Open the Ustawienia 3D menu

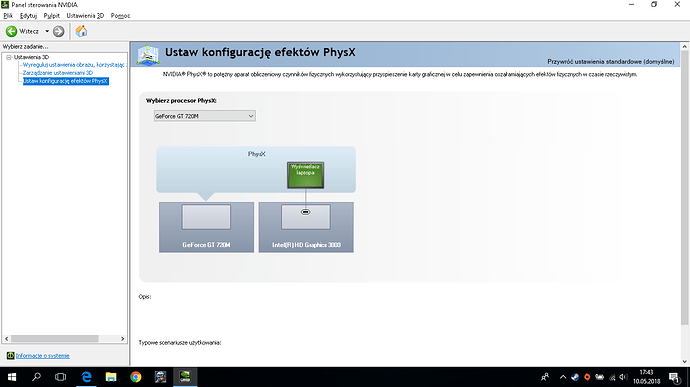[85, 16]
